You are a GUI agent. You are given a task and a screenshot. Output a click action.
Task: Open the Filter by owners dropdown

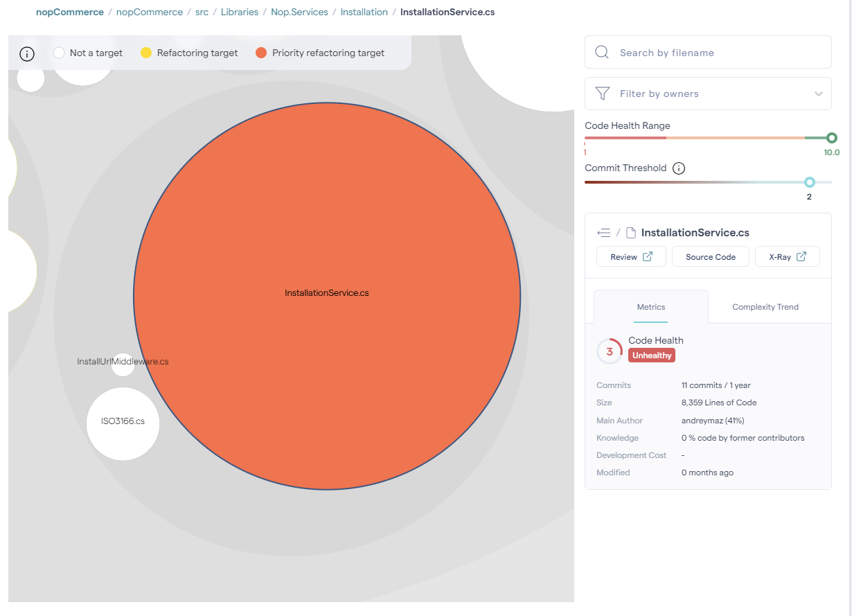pyautogui.click(x=708, y=94)
